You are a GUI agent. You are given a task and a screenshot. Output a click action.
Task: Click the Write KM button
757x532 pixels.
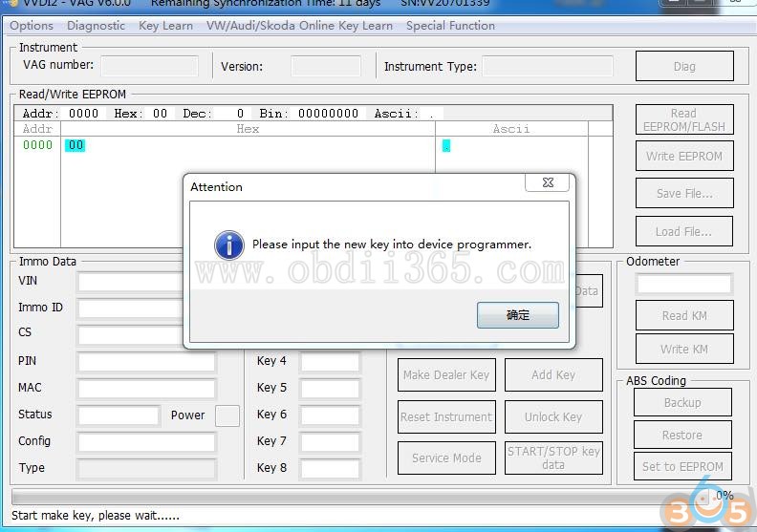point(684,349)
